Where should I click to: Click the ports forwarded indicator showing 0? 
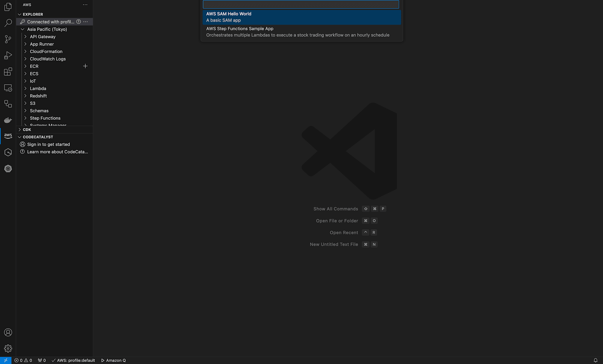click(x=42, y=360)
